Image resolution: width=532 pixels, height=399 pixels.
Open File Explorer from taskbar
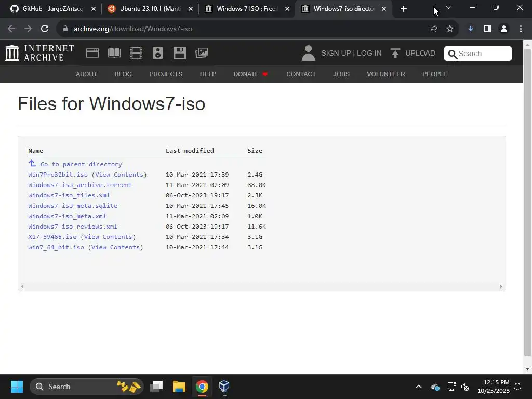coord(179,387)
